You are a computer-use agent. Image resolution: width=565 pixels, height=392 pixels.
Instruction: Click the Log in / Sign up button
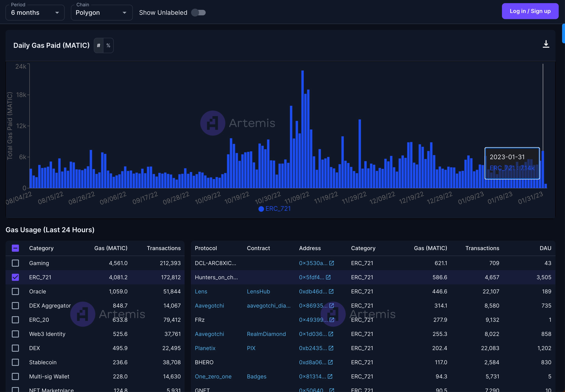tap(530, 11)
